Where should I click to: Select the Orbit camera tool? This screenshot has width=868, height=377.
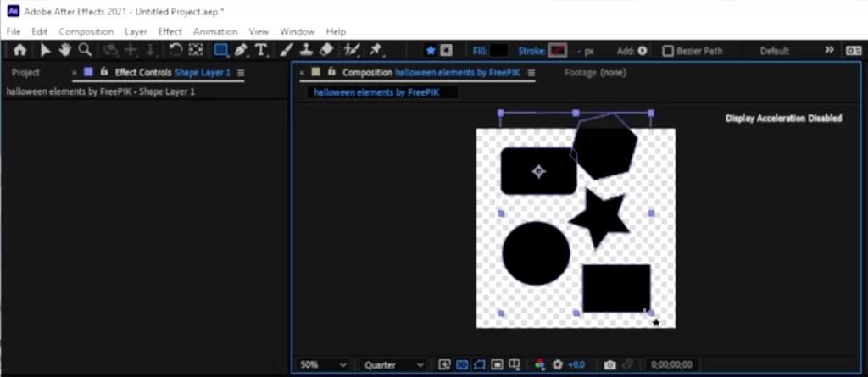pos(111,50)
